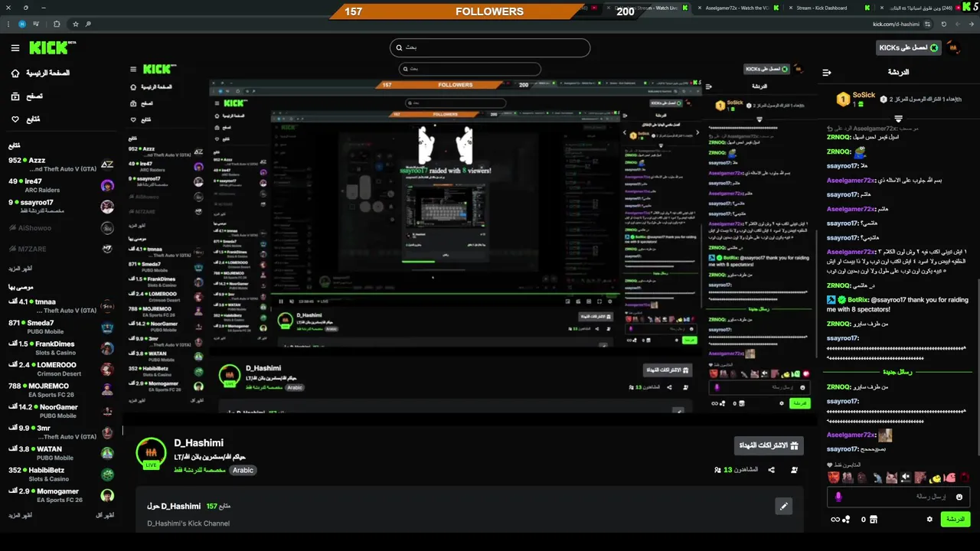Insert the pink fish emote
Viewport: 980px width, 551px height.
(x=949, y=477)
